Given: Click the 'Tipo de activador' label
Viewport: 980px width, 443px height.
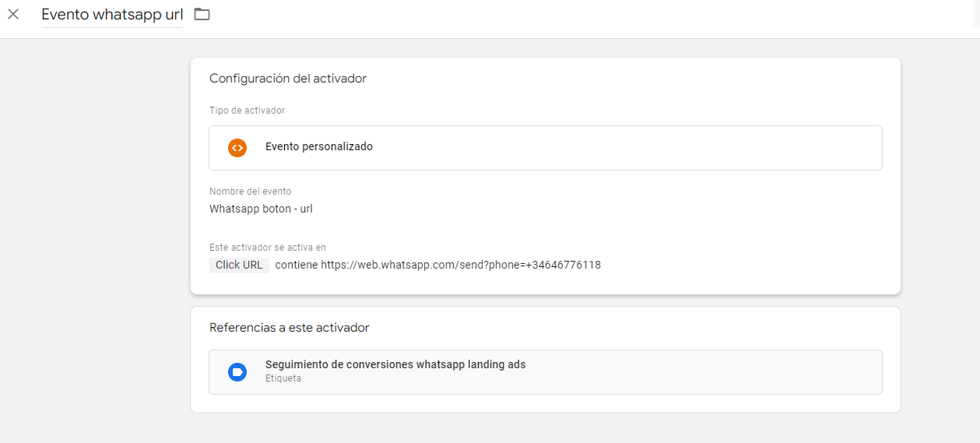Looking at the screenshot, I should [x=247, y=111].
